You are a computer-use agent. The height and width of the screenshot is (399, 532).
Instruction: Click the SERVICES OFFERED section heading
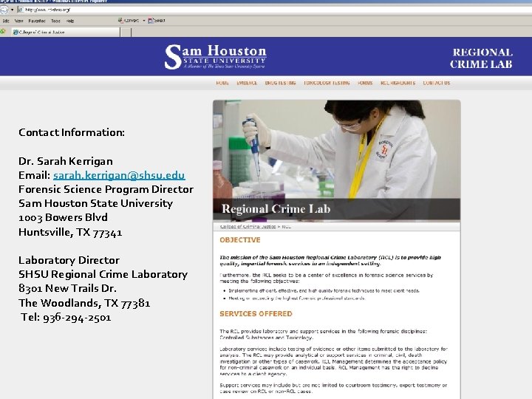256,314
